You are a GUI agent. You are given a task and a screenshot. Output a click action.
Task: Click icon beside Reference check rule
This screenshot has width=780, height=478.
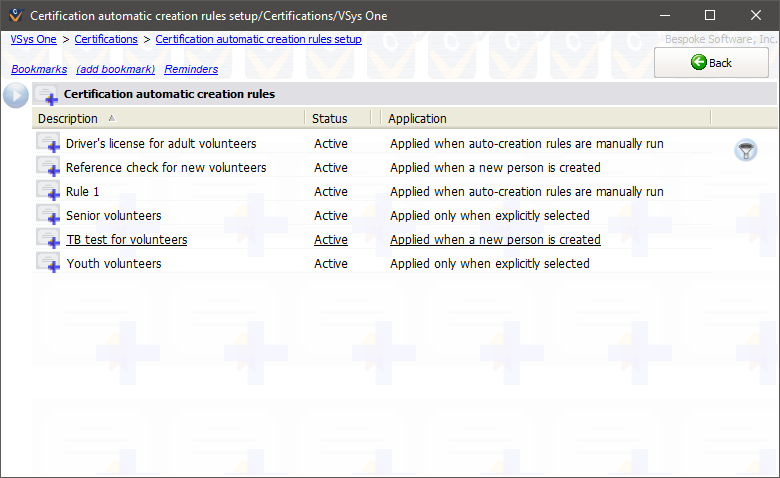coord(48,168)
